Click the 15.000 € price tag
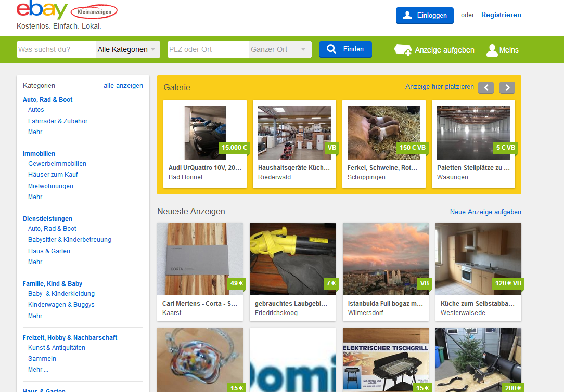The height and width of the screenshot is (392, 564). coord(234,148)
